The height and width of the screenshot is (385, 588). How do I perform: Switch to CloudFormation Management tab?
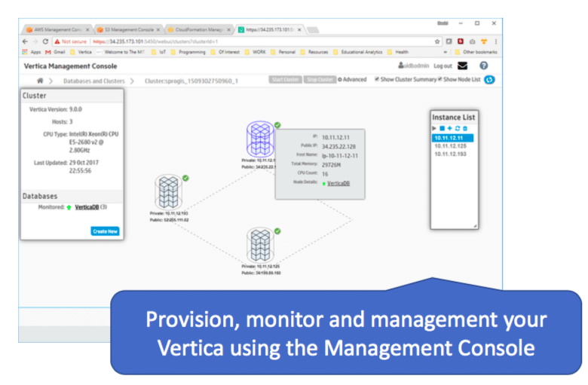click(199, 29)
